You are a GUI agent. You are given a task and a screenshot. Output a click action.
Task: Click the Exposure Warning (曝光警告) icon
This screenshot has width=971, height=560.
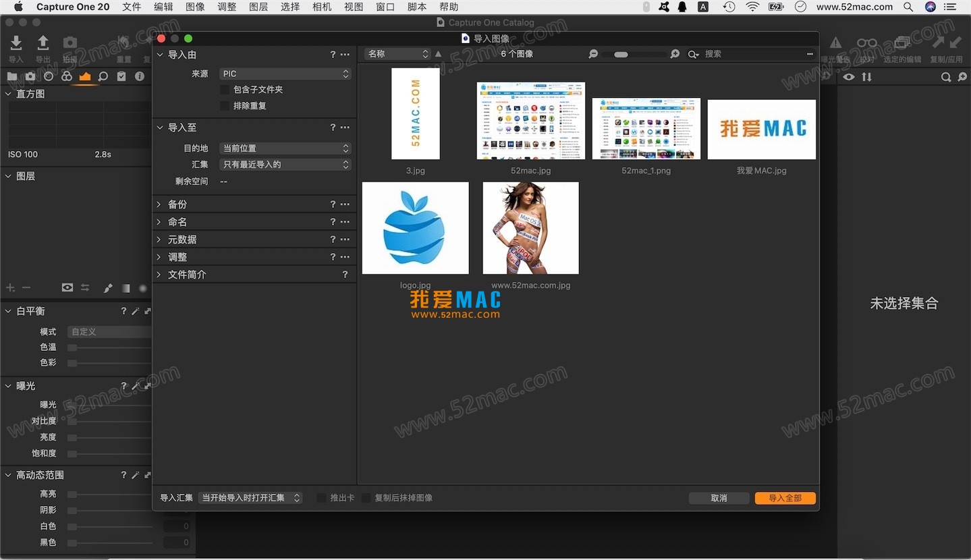pyautogui.click(x=835, y=43)
